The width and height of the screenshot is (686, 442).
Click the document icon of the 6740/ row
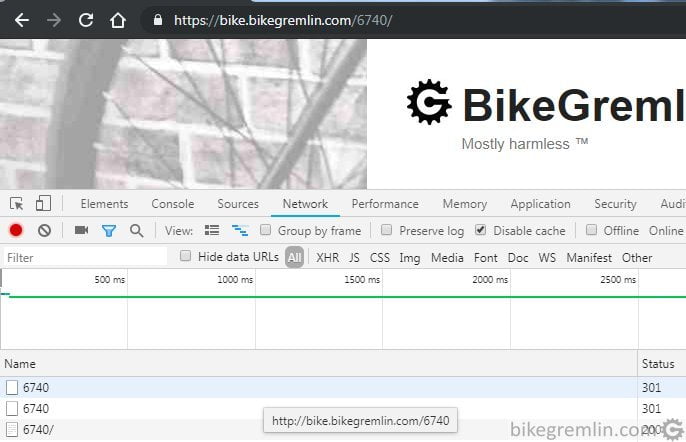coord(12,429)
